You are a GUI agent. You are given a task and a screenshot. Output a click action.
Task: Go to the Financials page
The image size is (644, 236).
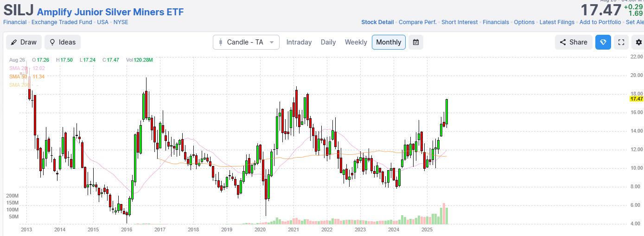coord(496,22)
